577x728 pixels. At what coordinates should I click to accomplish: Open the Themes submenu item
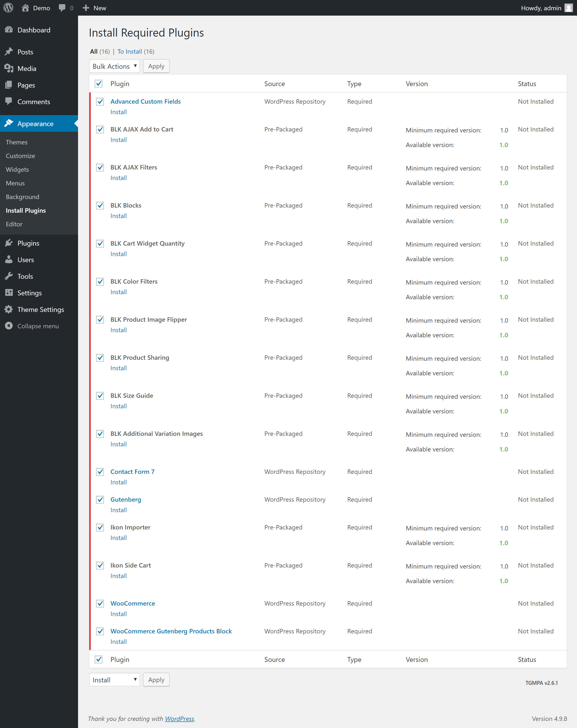(x=17, y=142)
